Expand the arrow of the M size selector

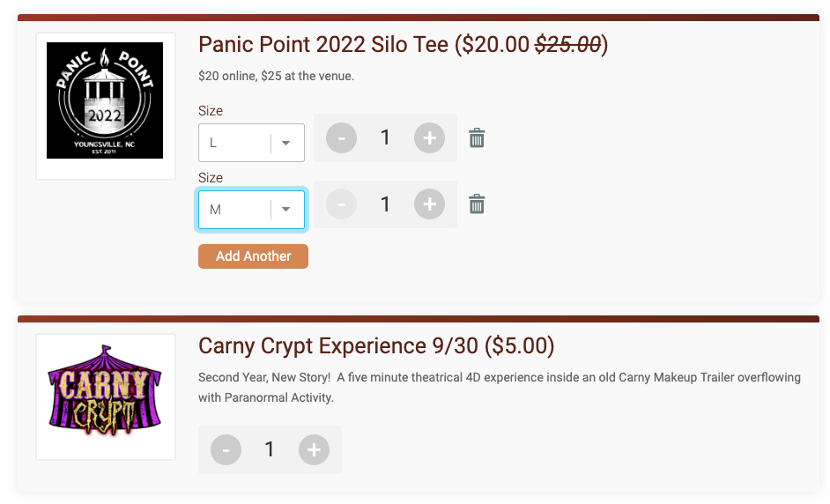(x=285, y=209)
